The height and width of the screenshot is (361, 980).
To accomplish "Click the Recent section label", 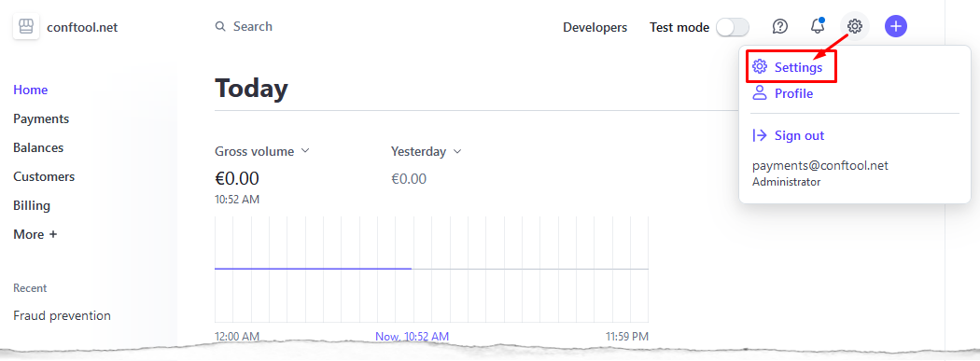I will click(x=30, y=288).
